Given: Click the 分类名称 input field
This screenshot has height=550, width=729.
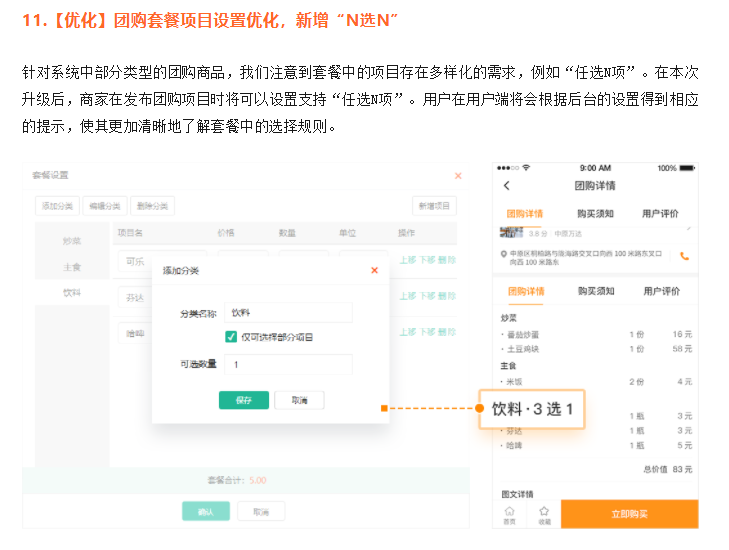Looking at the screenshot, I should pyautogui.click(x=288, y=313).
